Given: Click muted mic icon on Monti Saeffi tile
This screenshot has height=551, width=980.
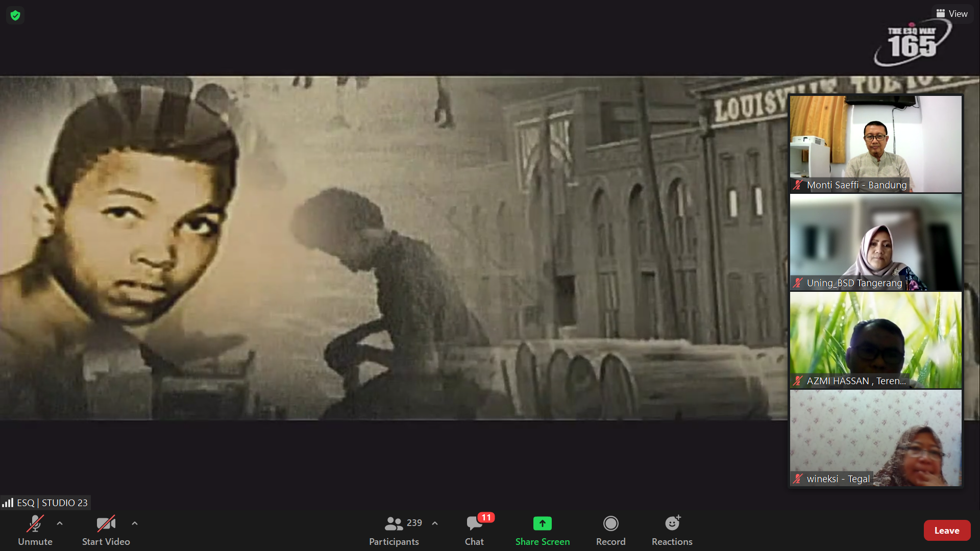Looking at the screenshot, I should coord(798,185).
